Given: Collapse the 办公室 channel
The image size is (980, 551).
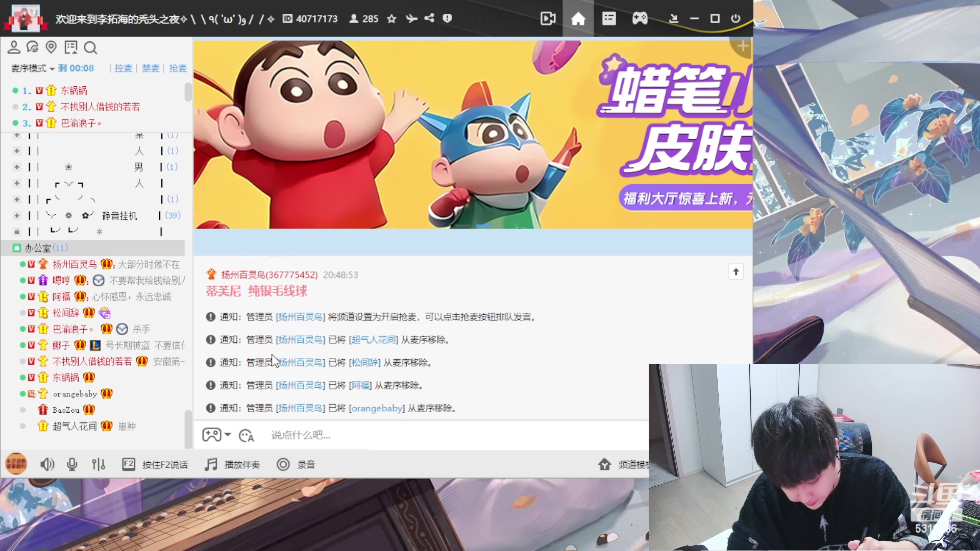Looking at the screenshot, I should pyautogui.click(x=17, y=248).
